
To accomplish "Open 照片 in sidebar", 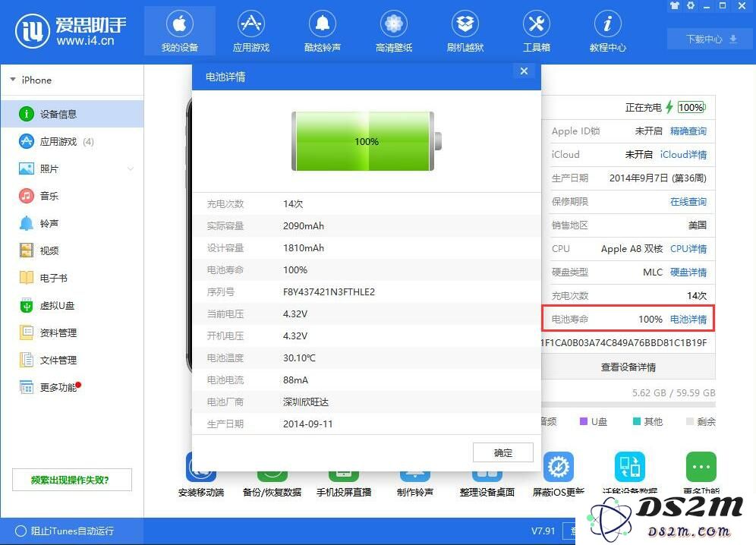I will point(72,169).
